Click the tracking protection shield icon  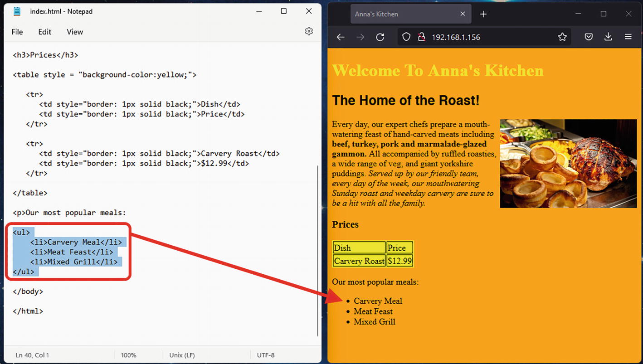pos(406,37)
